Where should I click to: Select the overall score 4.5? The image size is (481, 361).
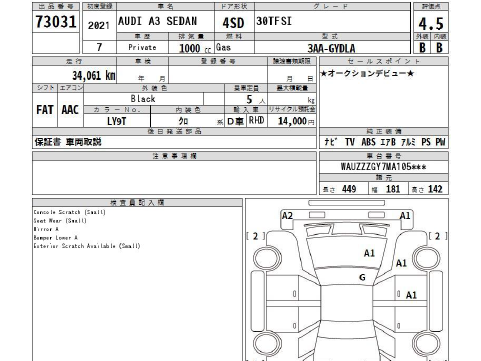click(x=431, y=23)
